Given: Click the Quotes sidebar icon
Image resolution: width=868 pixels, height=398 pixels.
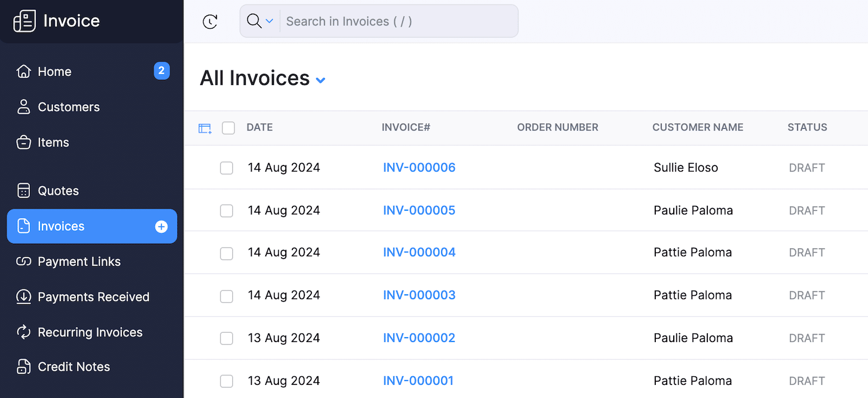Looking at the screenshot, I should tap(24, 191).
